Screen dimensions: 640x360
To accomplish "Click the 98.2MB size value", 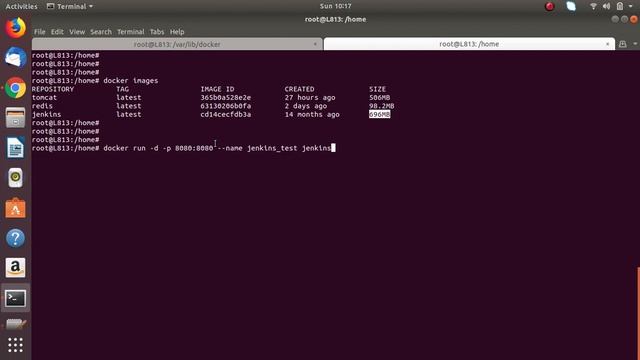I will pos(382,106).
